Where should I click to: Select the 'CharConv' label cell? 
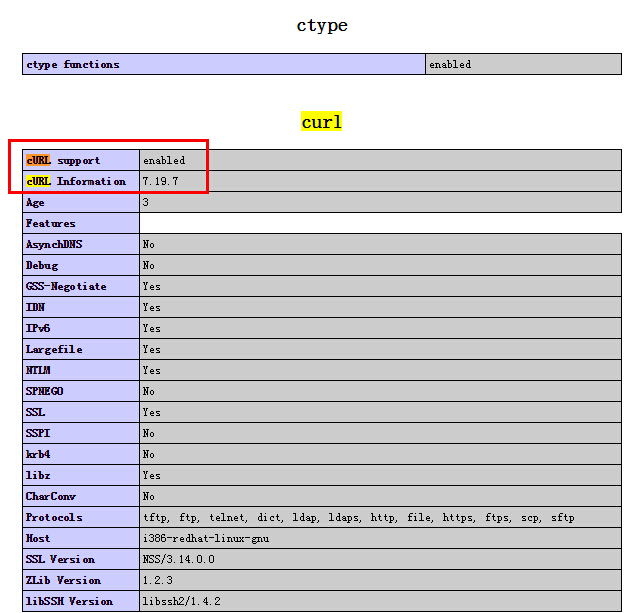tap(81, 497)
